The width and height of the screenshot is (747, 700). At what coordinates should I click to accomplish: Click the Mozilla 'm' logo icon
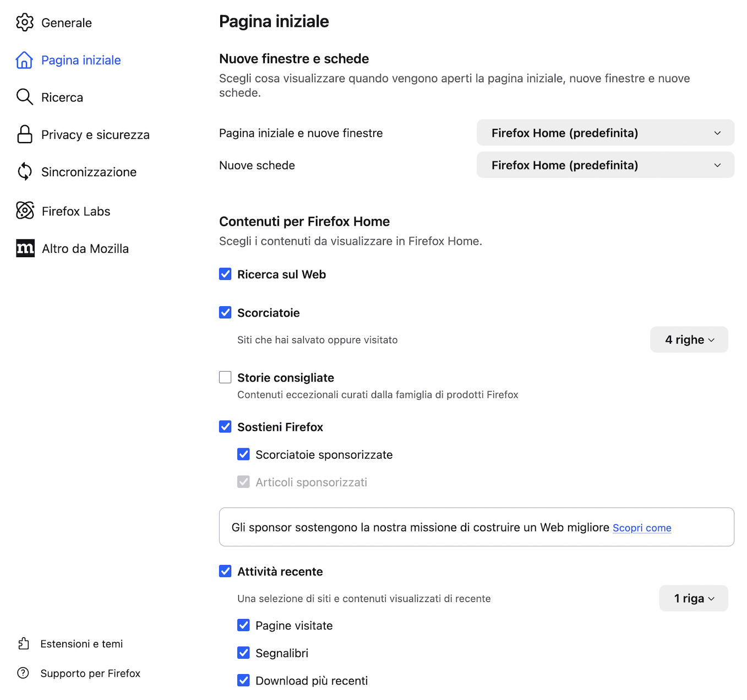point(25,248)
